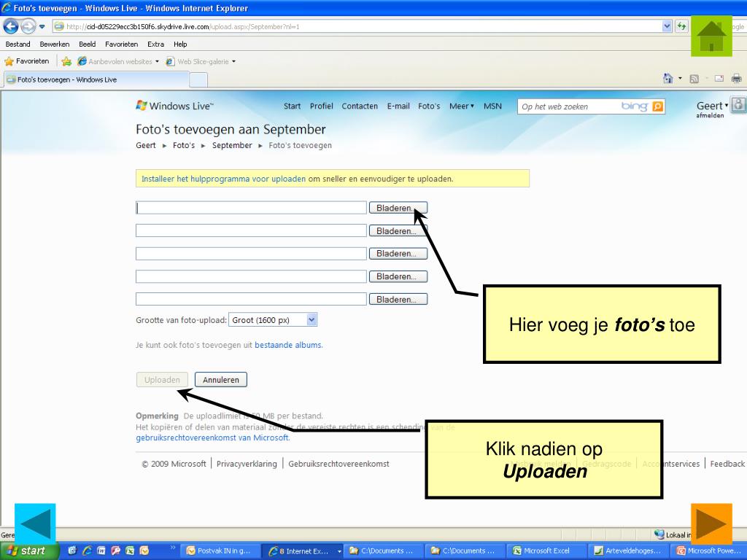Click the first Bladeren button
The width and height of the screenshot is (747, 560).
click(398, 208)
